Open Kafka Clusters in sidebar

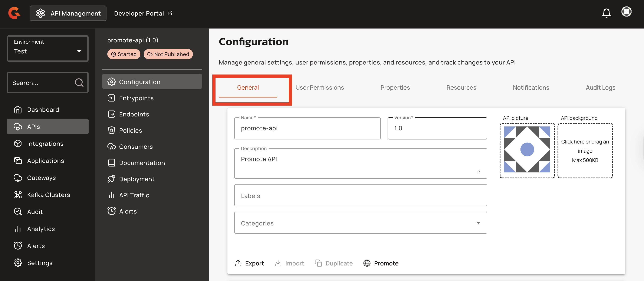[48, 195]
